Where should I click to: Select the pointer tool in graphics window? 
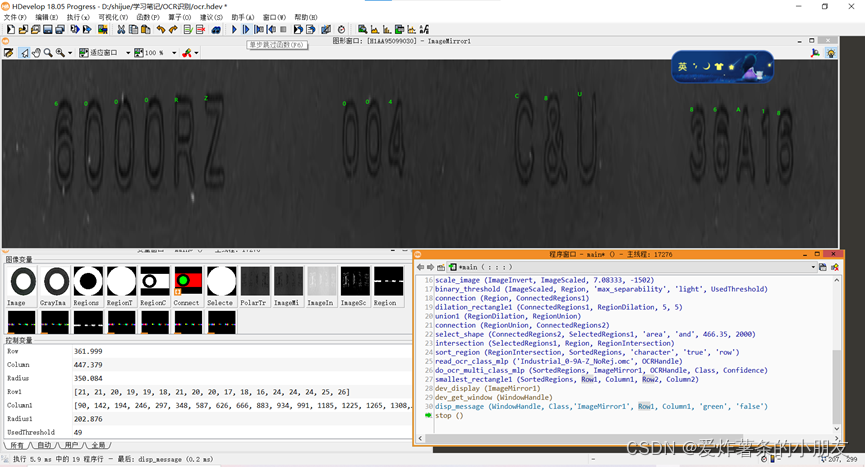click(24, 52)
